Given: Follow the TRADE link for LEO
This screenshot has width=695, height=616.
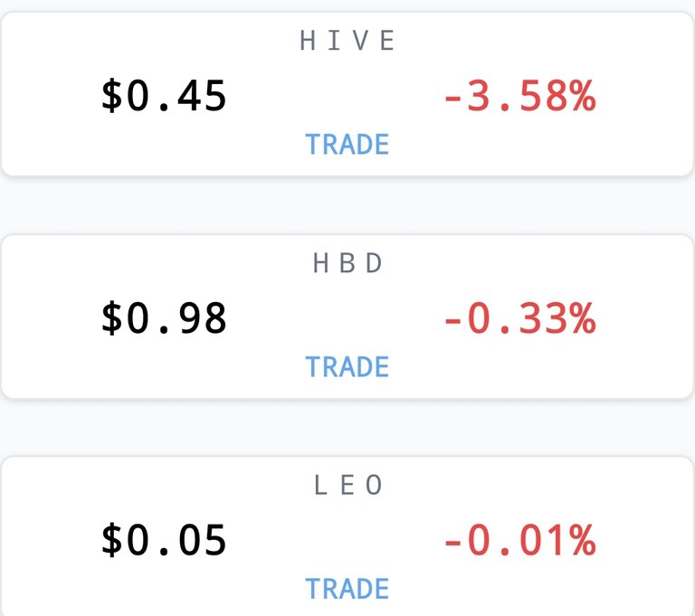Looking at the screenshot, I should tap(347, 589).
